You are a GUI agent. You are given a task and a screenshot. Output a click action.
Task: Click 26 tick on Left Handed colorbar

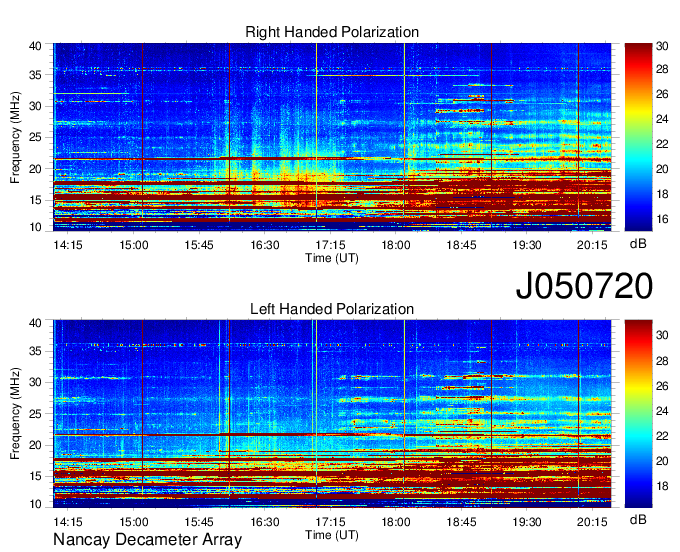(662, 386)
